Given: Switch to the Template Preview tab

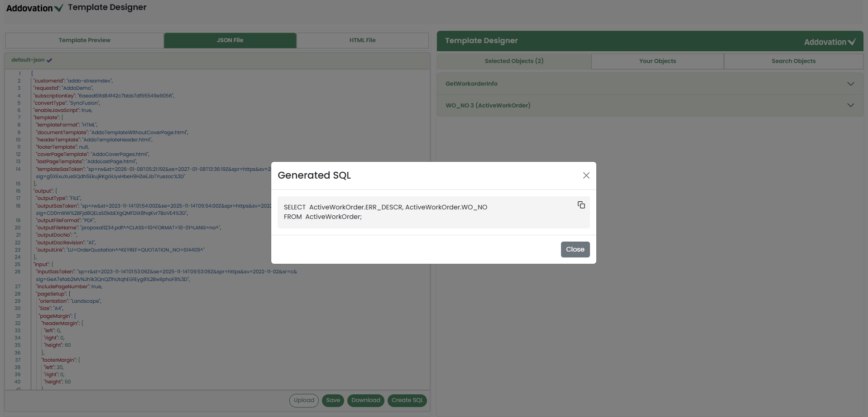Looking at the screenshot, I should (85, 40).
